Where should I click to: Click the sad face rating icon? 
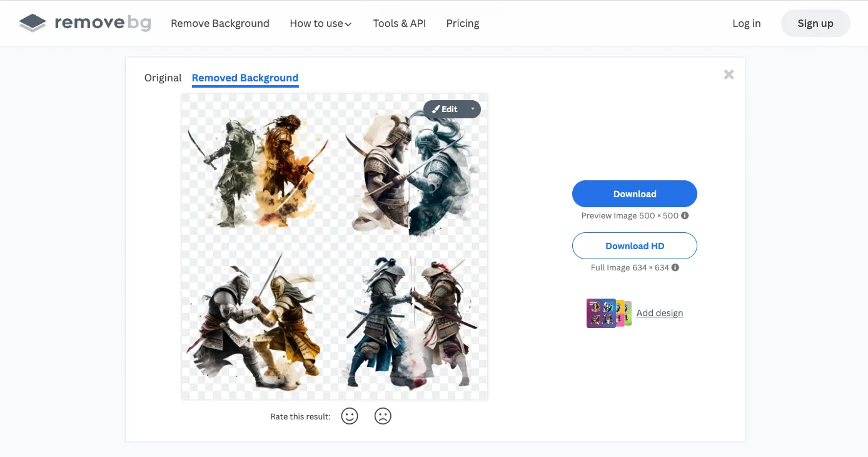point(383,416)
